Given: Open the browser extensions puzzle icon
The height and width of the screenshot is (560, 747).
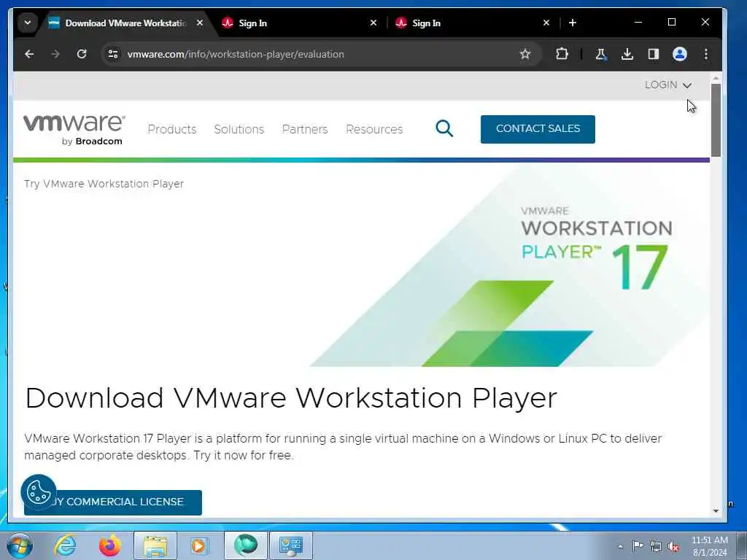Looking at the screenshot, I should click(x=562, y=54).
